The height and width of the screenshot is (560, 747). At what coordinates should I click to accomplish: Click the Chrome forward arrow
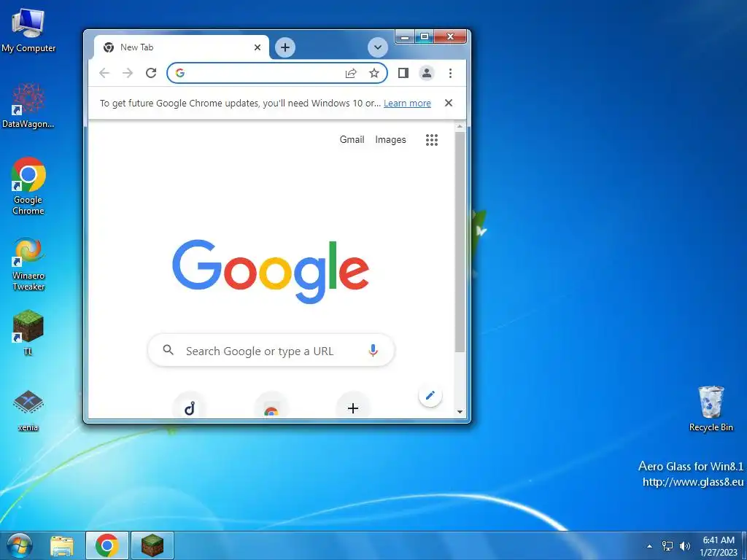128,73
